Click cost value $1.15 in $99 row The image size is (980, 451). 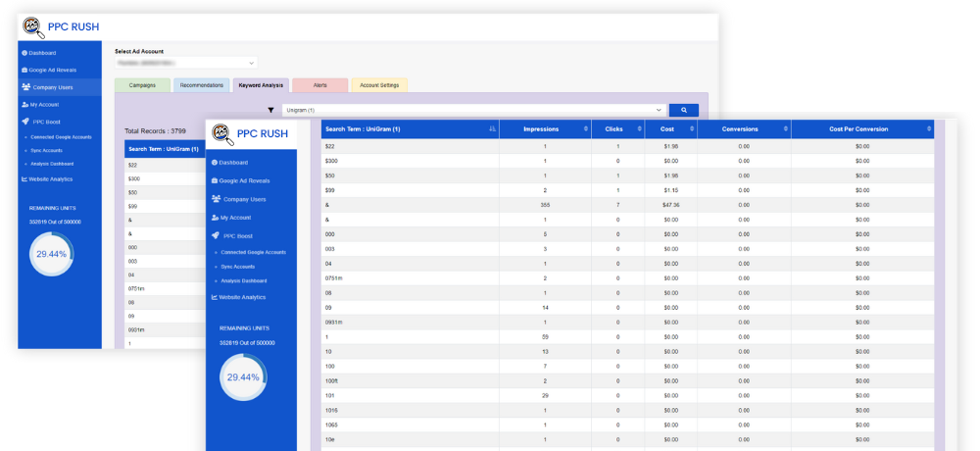point(670,190)
